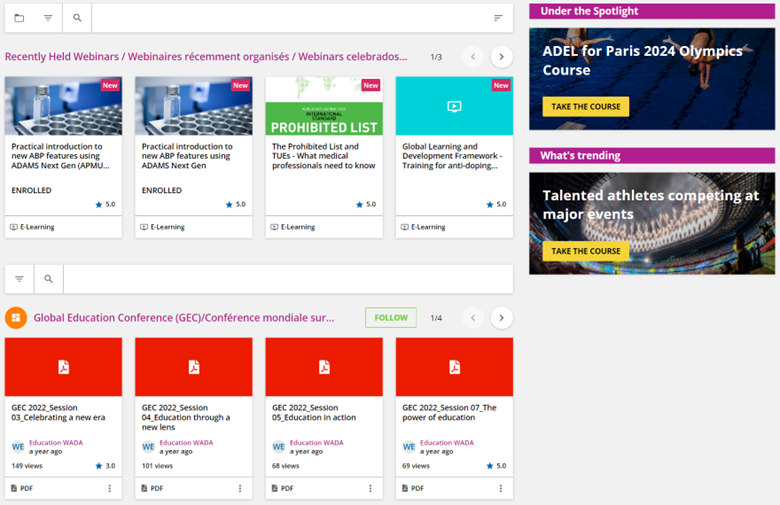Open the filter icon in the top toolbar
The height and width of the screenshot is (505, 780).
coord(48,18)
